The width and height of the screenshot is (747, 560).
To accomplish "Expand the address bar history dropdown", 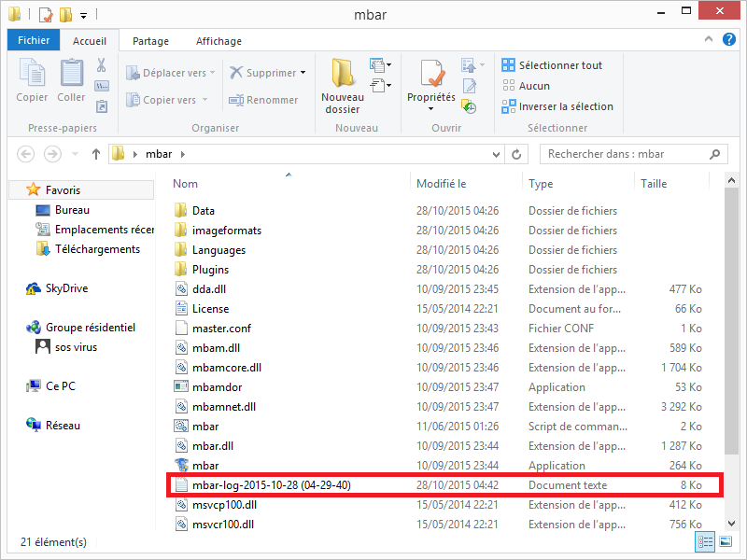I will (494, 154).
